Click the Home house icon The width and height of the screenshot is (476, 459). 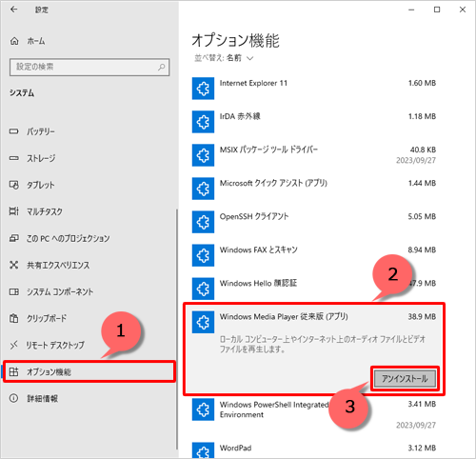[14, 41]
